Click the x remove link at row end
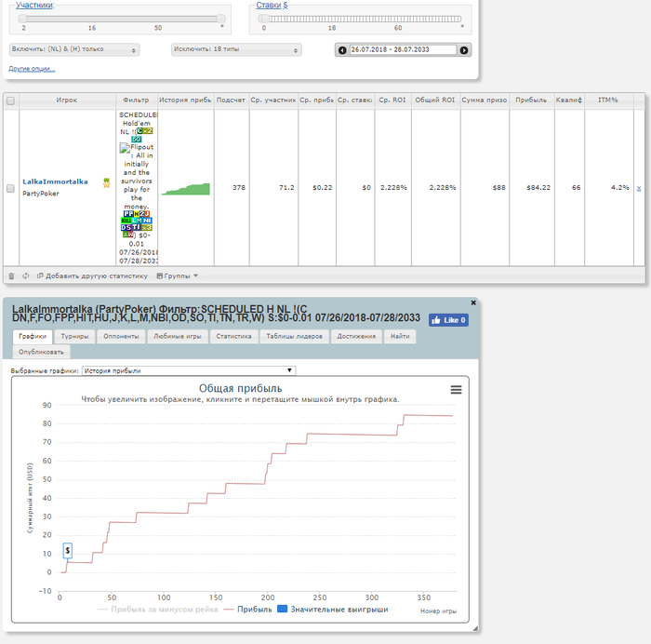The width and height of the screenshot is (651, 644). click(x=639, y=188)
